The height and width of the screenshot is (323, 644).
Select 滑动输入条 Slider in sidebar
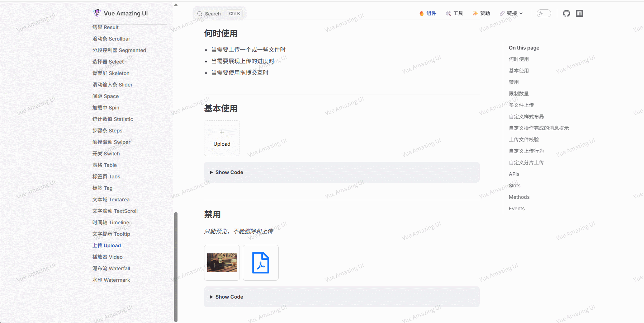[x=112, y=85]
